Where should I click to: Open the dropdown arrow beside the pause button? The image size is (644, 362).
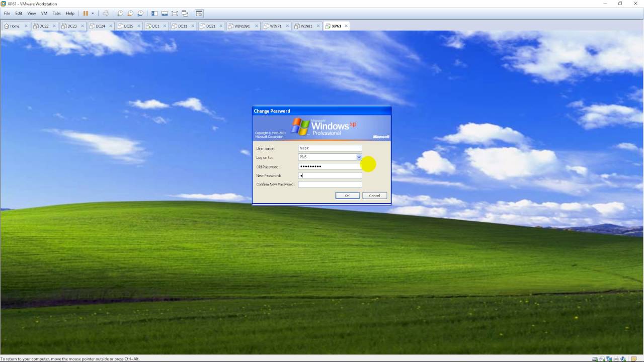coord(93,14)
